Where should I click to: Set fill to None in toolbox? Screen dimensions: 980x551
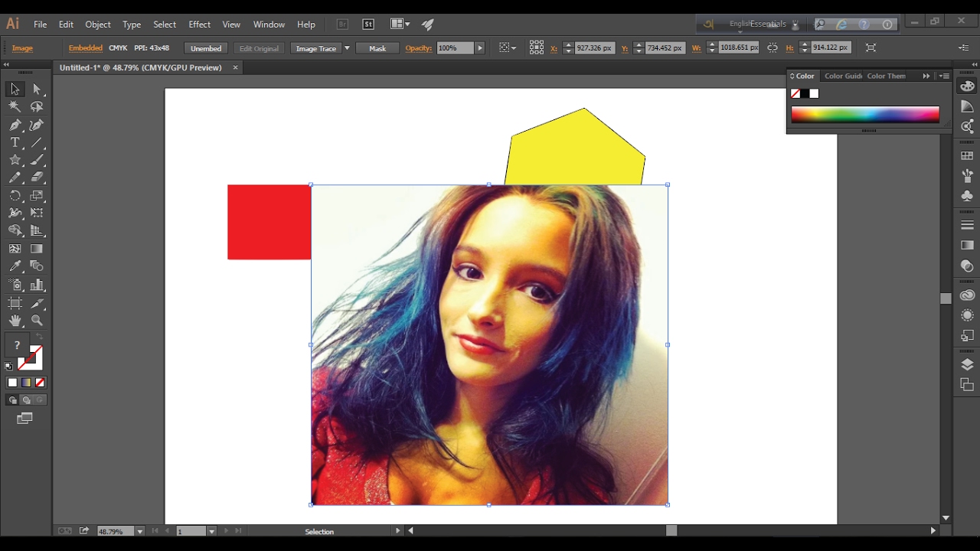[x=40, y=383]
